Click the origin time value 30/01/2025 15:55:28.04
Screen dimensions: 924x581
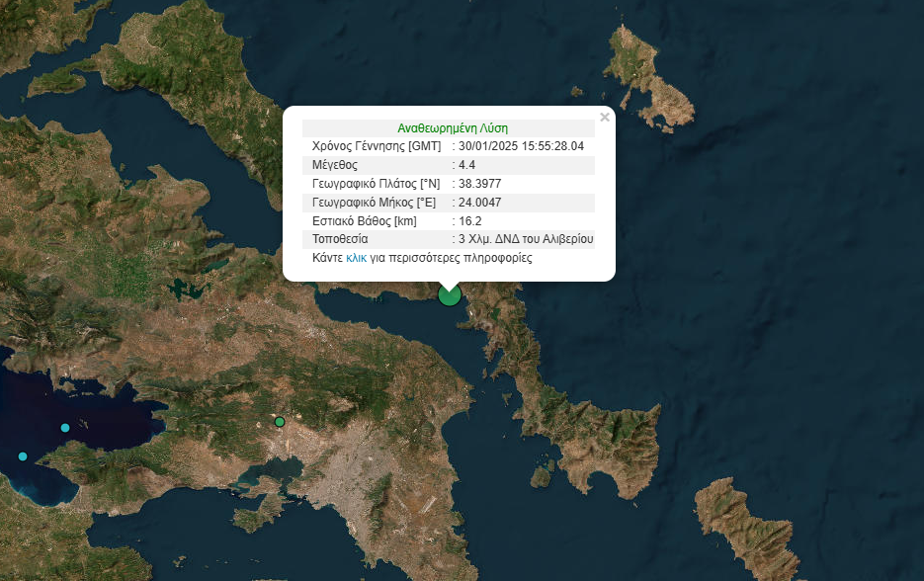(x=522, y=146)
